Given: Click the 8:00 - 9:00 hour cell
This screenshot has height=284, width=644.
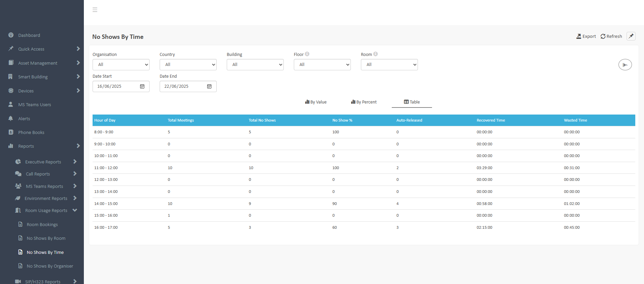Looking at the screenshot, I should [x=104, y=132].
